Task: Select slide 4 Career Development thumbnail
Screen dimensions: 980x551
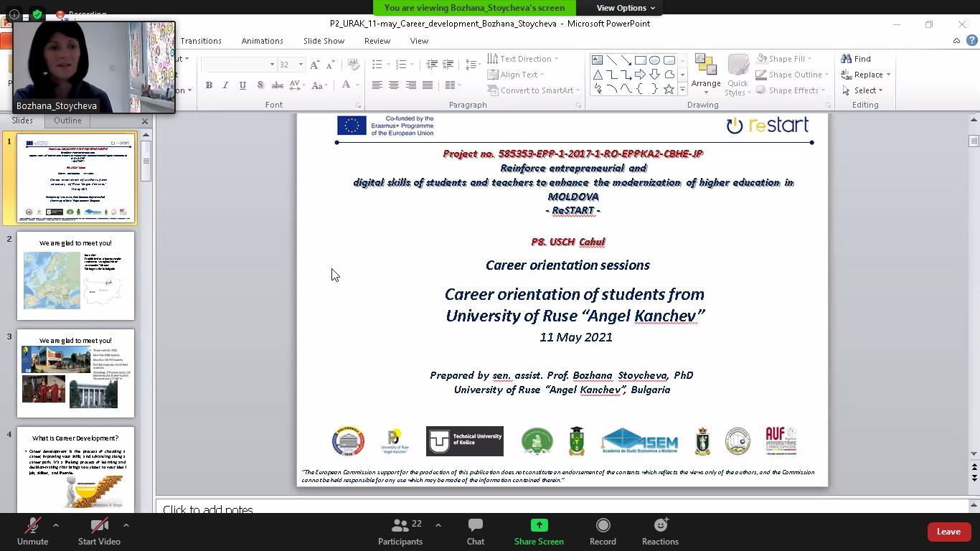Action: [x=75, y=470]
